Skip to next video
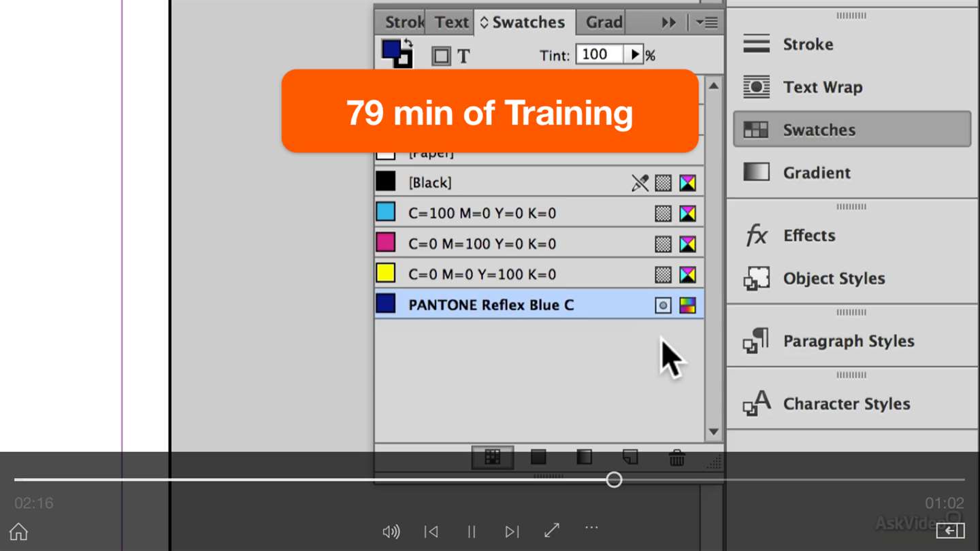The height and width of the screenshot is (551, 980). tap(512, 531)
